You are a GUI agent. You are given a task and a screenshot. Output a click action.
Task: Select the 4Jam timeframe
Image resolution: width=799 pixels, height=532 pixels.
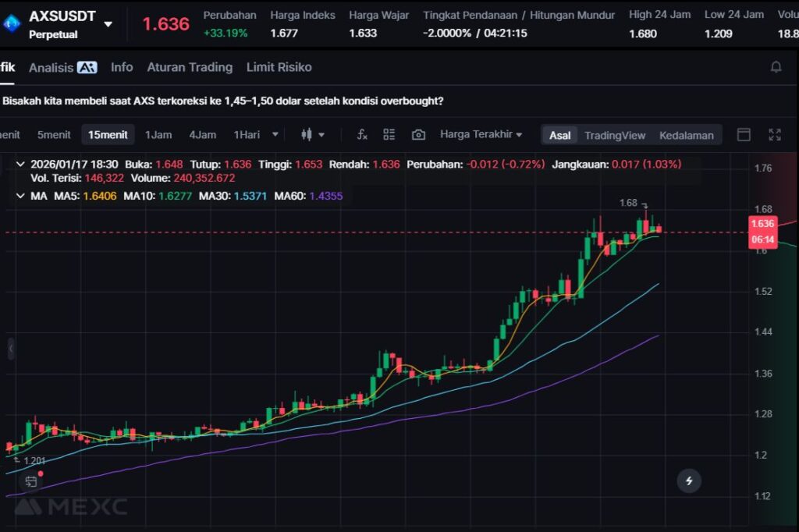click(x=202, y=135)
